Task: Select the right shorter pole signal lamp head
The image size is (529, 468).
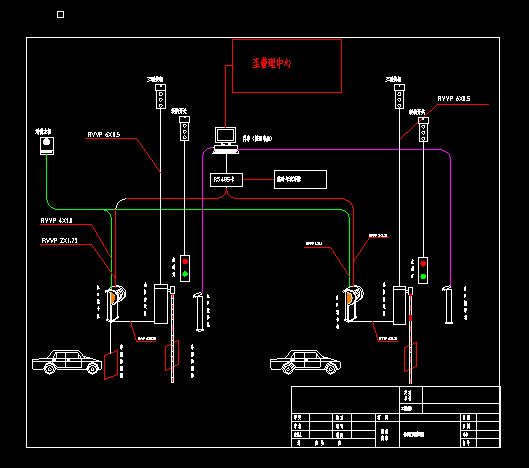Action: click(423, 130)
